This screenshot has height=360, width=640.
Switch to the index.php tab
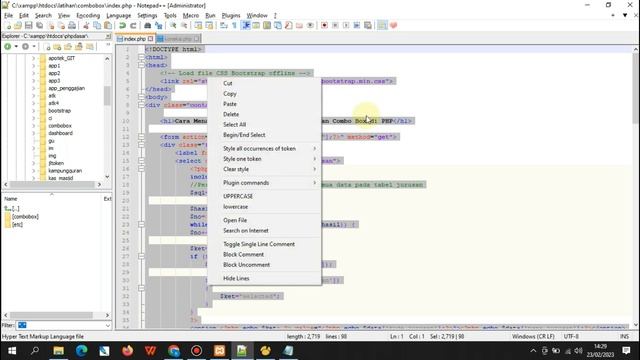tap(135, 39)
